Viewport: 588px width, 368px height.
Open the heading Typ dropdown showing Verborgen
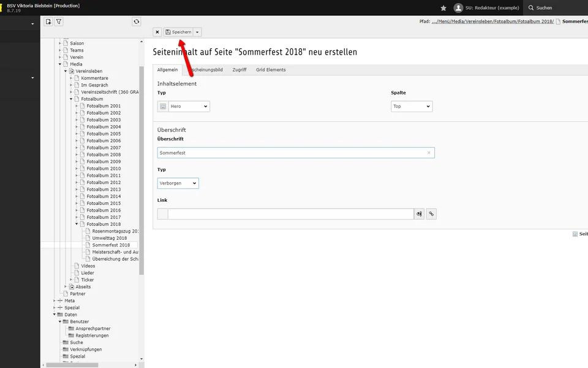[178, 183]
